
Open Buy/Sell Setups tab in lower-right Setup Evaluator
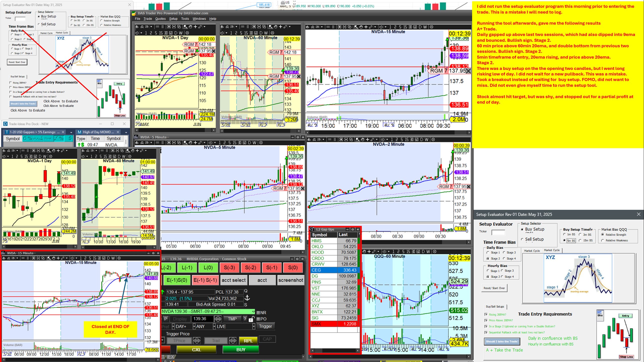click(495, 307)
